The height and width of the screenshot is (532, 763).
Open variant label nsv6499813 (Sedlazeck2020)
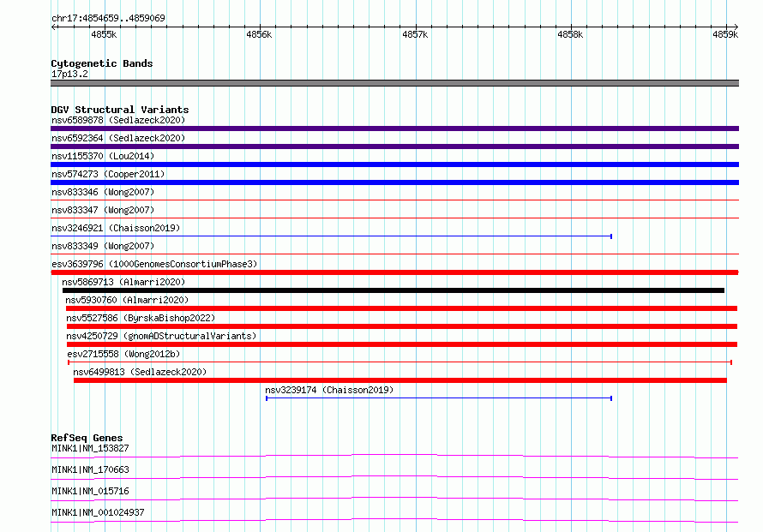pos(140,372)
